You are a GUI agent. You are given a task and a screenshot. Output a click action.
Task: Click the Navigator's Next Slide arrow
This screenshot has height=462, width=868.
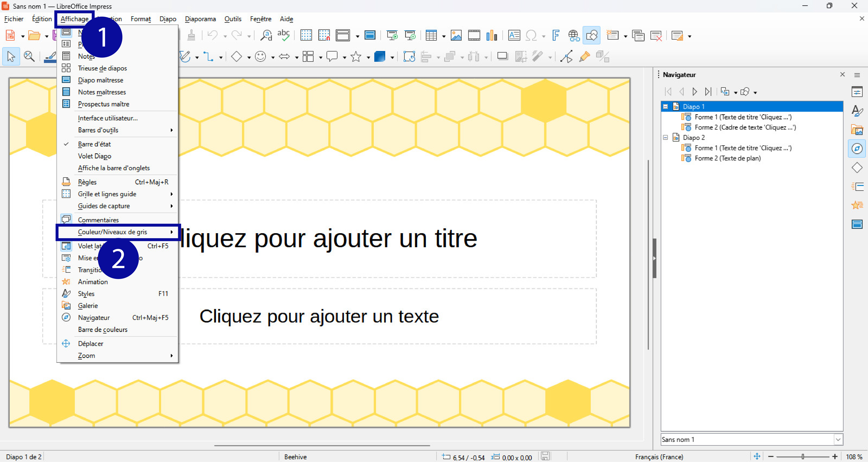click(694, 92)
